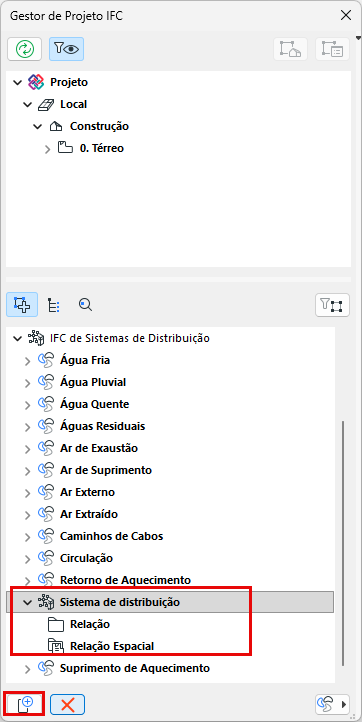The width and height of the screenshot is (362, 722).
Task: Collapse the Construção tree node
Action: 38,127
